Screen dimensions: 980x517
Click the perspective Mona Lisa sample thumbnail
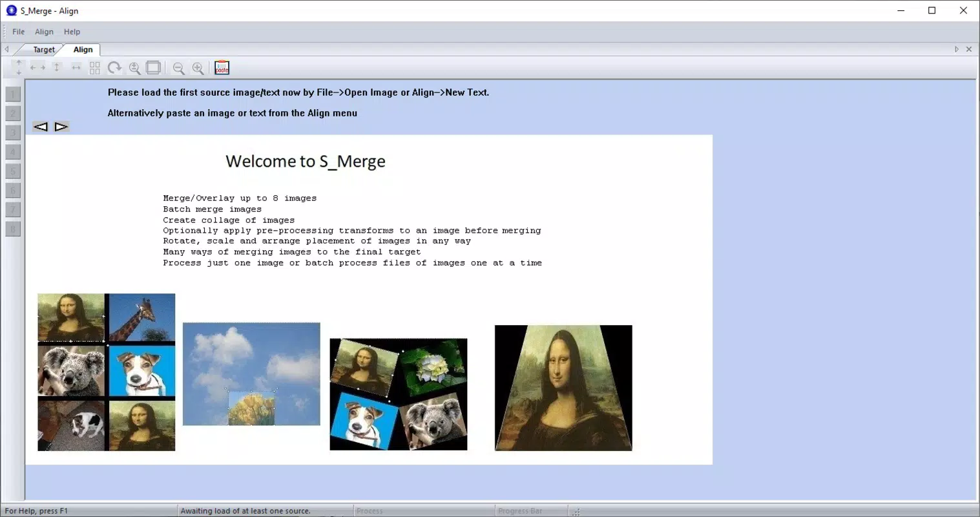pos(563,388)
